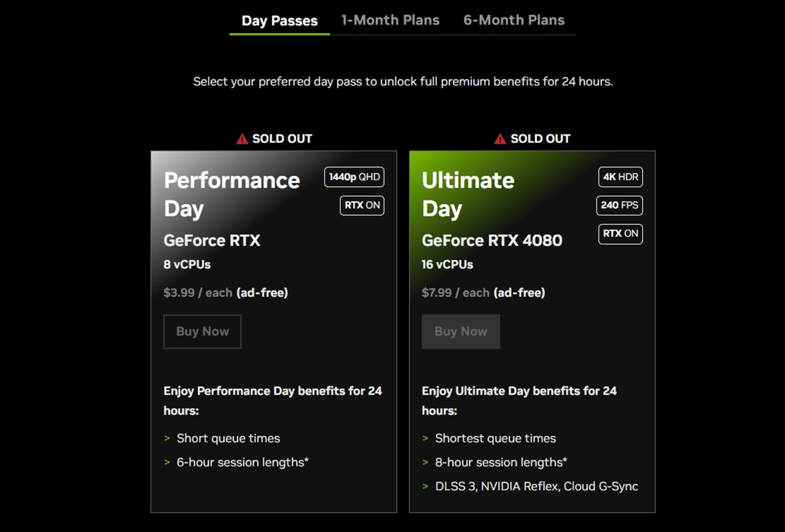
Task: Click green chevron beside 8-hour session lengths
Action: [x=425, y=462]
